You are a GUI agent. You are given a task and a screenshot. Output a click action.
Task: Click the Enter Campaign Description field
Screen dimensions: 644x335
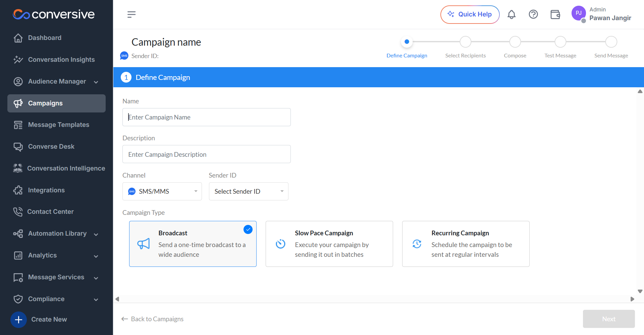pyautogui.click(x=207, y=154)
